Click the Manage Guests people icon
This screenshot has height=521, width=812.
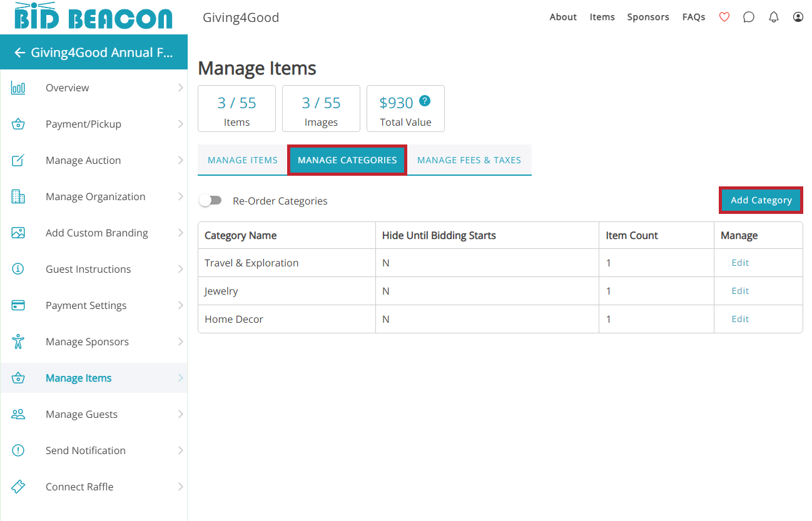18,414
